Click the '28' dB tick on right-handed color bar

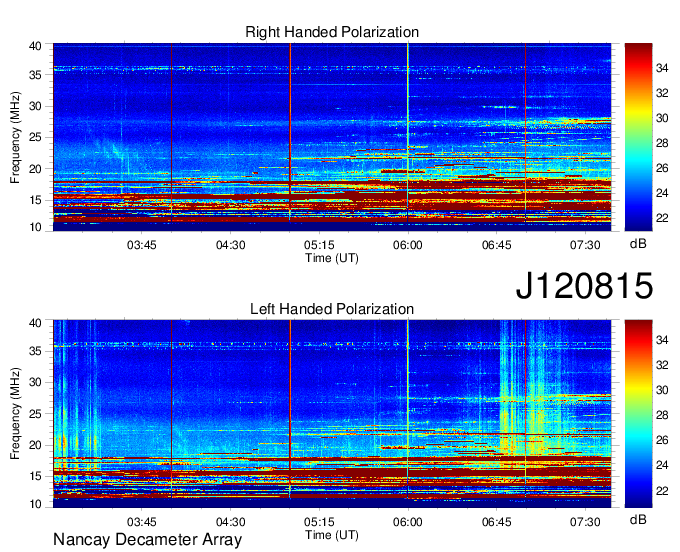click(x=662, y=143)
